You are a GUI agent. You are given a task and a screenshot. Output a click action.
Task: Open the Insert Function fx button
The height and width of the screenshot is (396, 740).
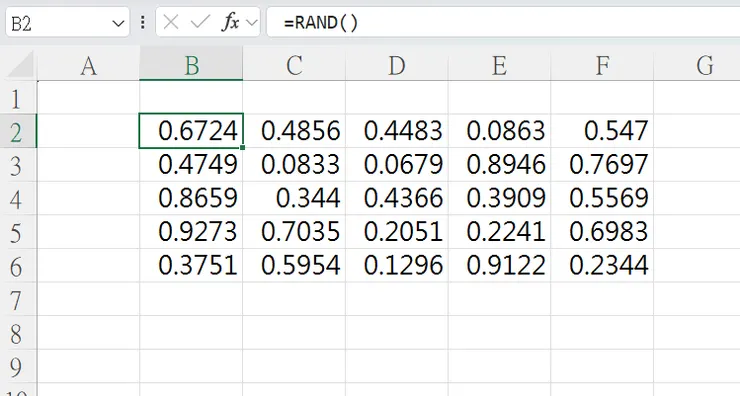[230, 22]
